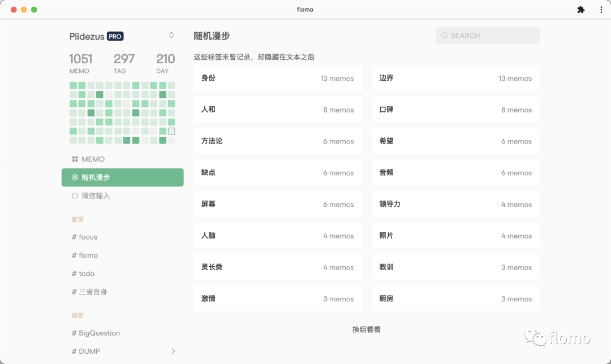611x364 pixels.
Task: Open the 缺点 tag card
Action: [277, 172]
